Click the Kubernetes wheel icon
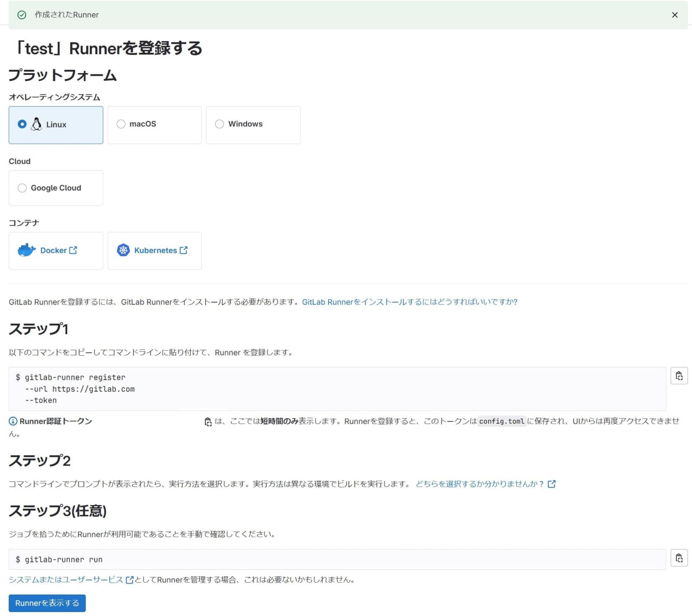This screenshot has height=616, width=692. pos(123,250)
